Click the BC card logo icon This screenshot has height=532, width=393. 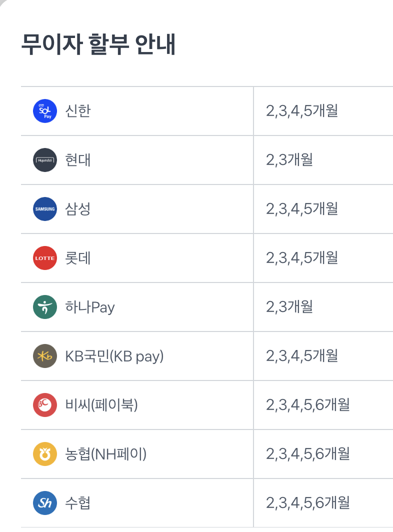45,405
